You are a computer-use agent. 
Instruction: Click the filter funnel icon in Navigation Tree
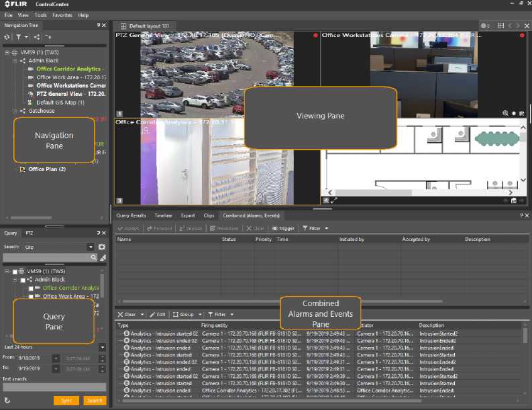(19, 37)
